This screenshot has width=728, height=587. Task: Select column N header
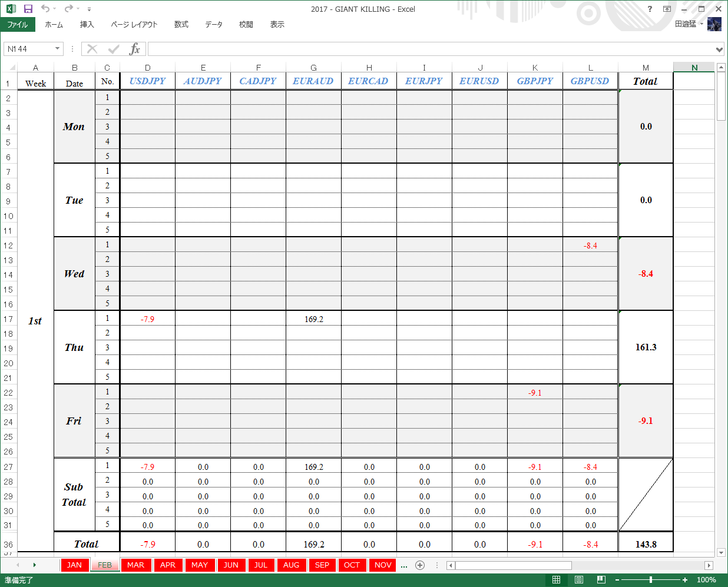(694, 68)
